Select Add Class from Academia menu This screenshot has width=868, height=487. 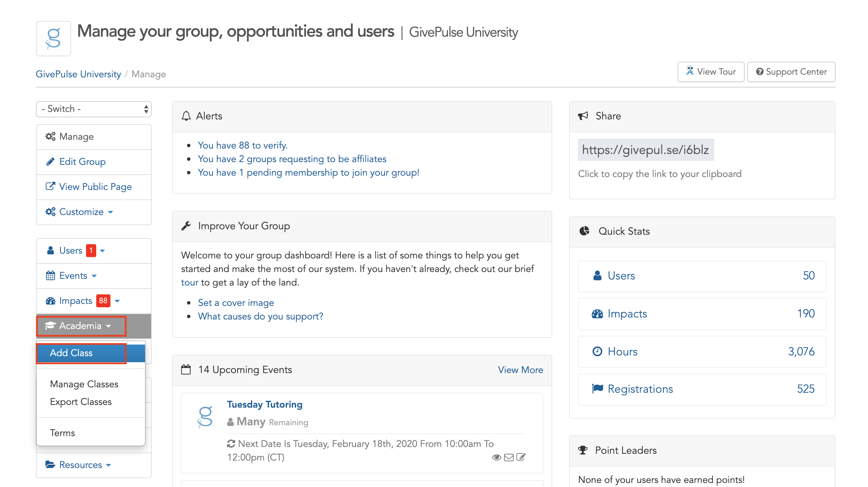click(91, 353)
